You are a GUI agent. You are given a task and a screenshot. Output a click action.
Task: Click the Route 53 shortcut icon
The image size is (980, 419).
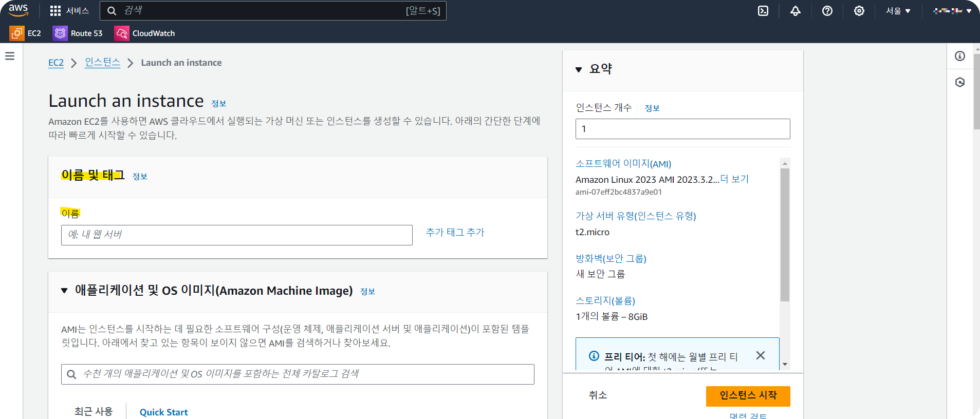pos(60,33)
